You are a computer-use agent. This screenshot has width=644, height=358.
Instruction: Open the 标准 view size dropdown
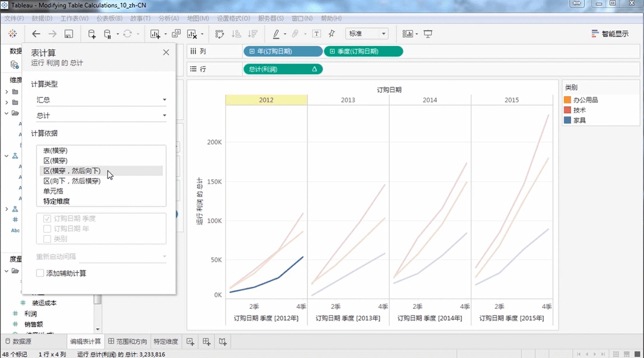pos(367,34)
